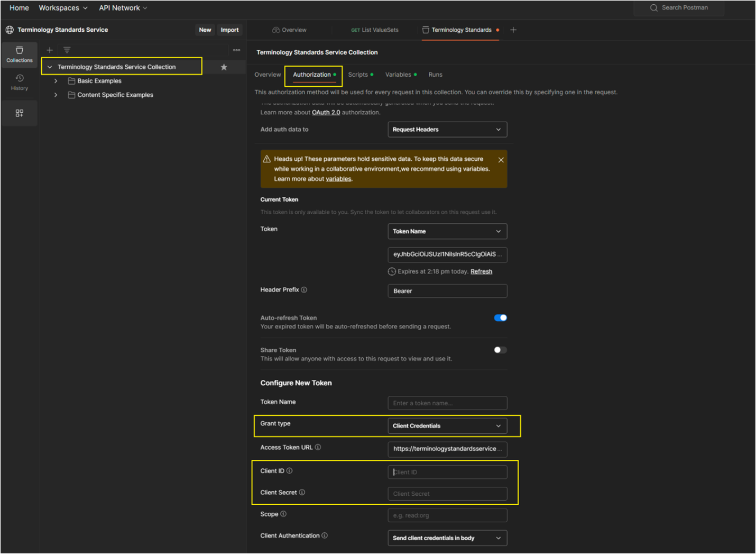Click the Search Postman magnifier icon
This screenshot has height=554, width=756.
coord(654,8)
